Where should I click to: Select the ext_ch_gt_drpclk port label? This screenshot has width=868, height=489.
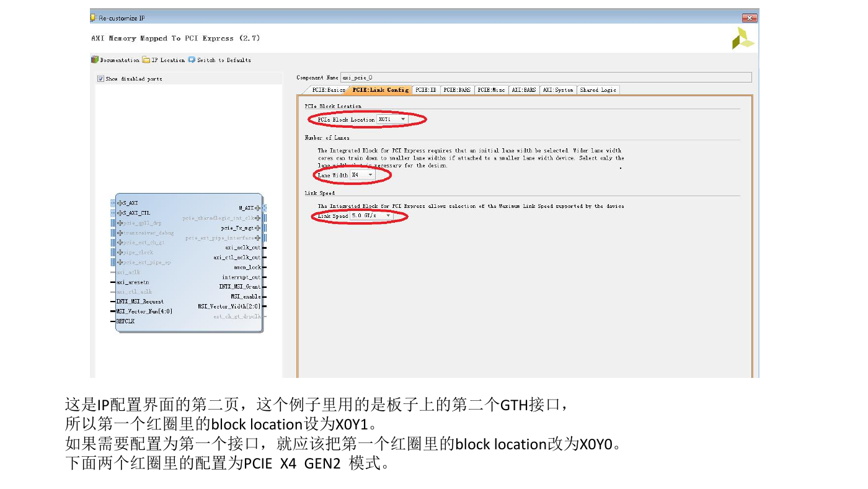point(237,316)
